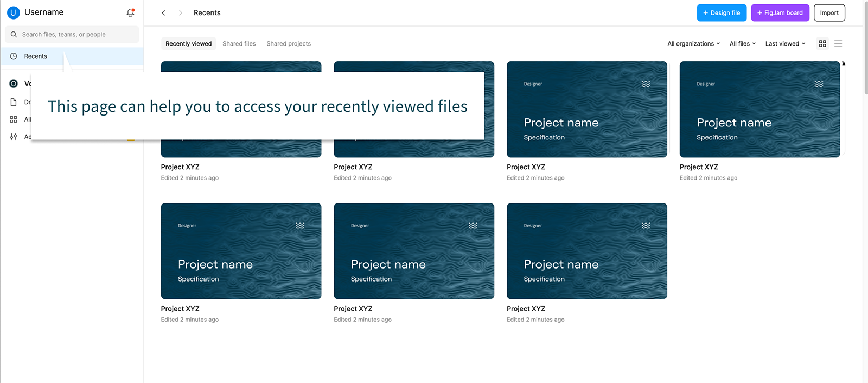
Task: Create a new Design file
Action: pyautogui.click(x=722, y=12)
